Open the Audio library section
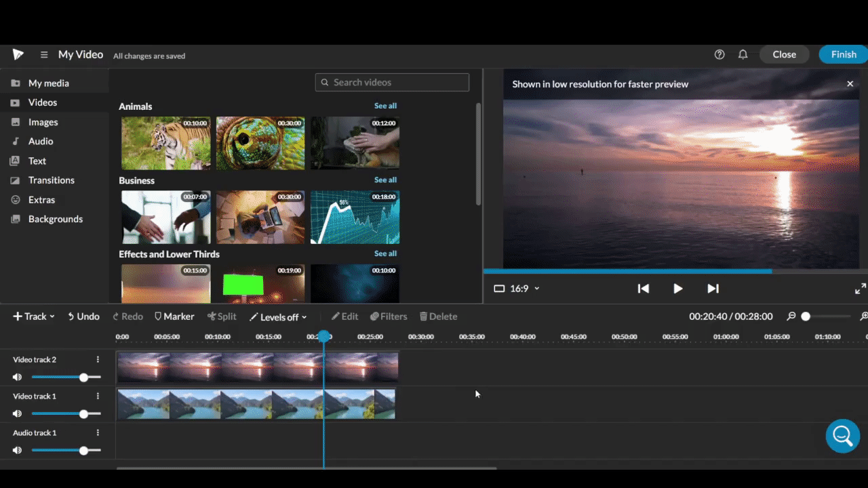The height and width of the screenshot is (488, 868). click(40, 142)
